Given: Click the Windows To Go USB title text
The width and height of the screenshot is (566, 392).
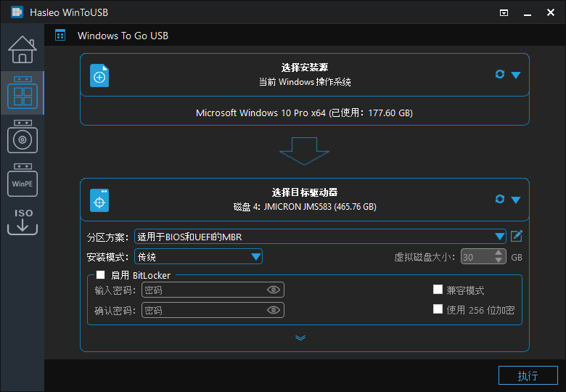Looking at the screenshot, I should coord(123,36).
